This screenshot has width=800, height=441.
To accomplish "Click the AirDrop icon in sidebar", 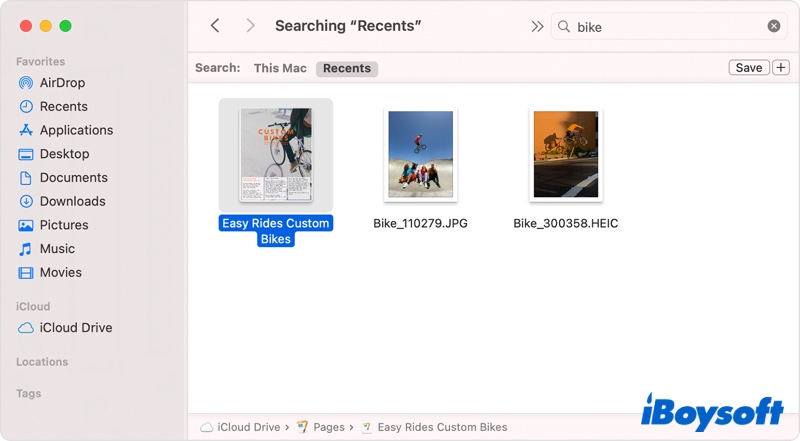I will point(26,83).
